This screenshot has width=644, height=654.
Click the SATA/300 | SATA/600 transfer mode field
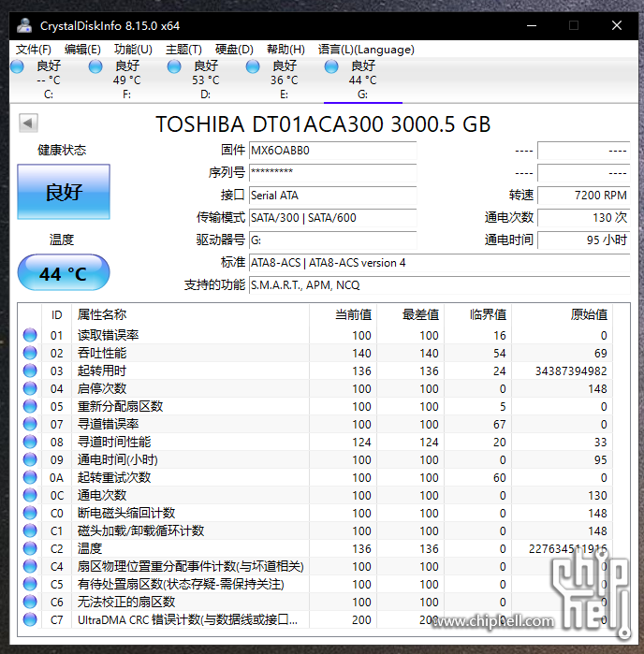[332, 218]
